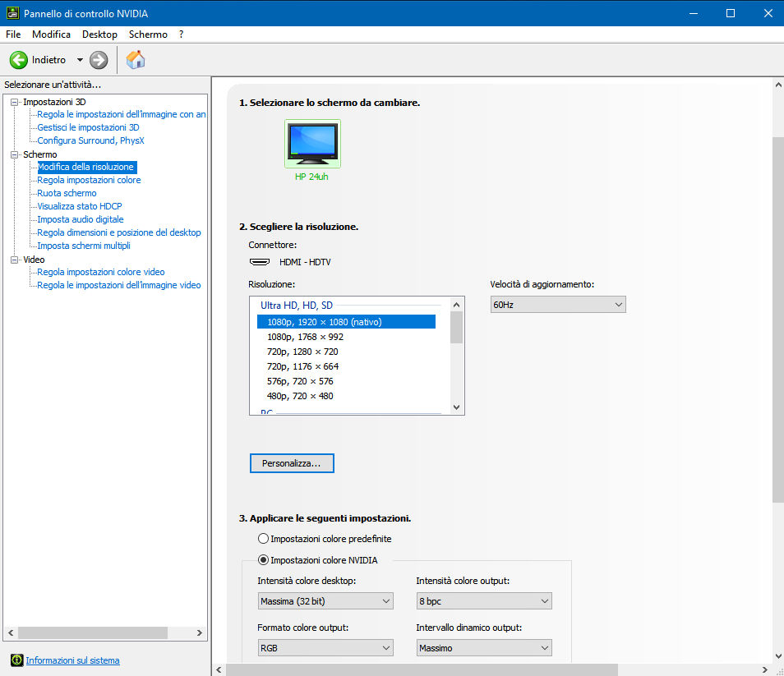Image resolution: width=784 pixels, height=676 pixels.
Task: Select the HP 24uh monitor icon
Action: pos(312,144)
